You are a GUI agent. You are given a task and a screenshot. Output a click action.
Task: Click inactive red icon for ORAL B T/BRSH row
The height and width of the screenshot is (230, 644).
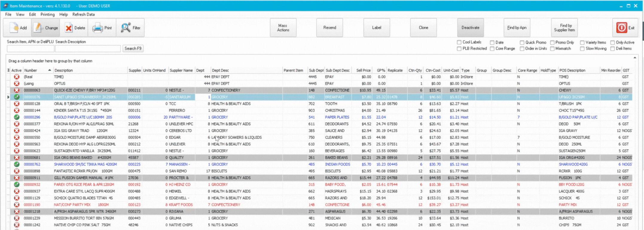(x=17, y=104)
